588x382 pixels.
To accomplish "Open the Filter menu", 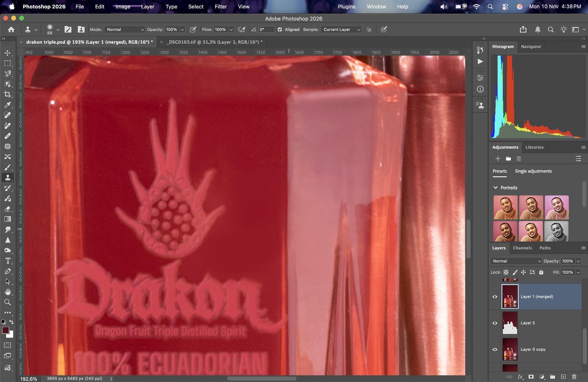I will [x=221, y=7].
